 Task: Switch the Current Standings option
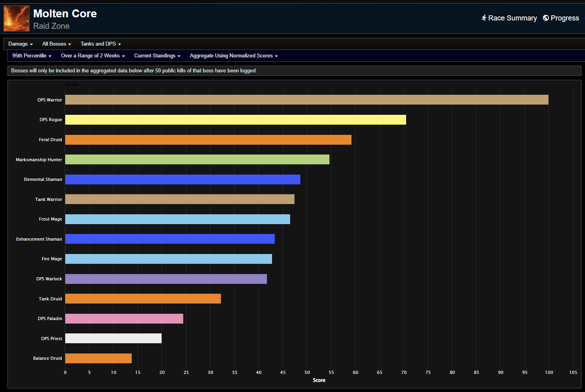[157, 55]
